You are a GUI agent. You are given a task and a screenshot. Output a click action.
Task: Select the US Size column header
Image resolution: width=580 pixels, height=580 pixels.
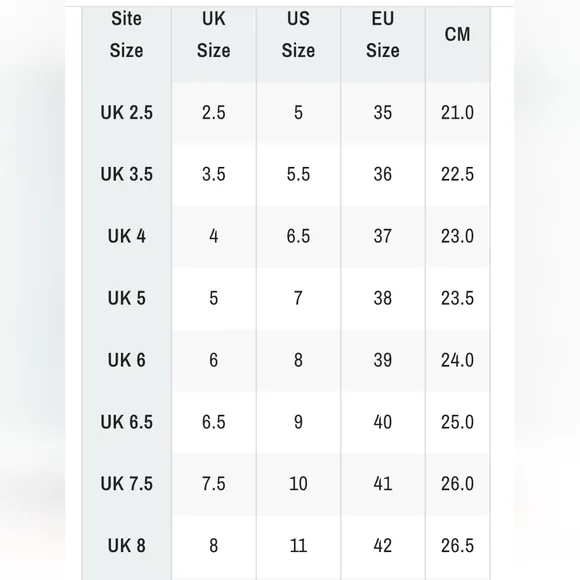point(298,34)
